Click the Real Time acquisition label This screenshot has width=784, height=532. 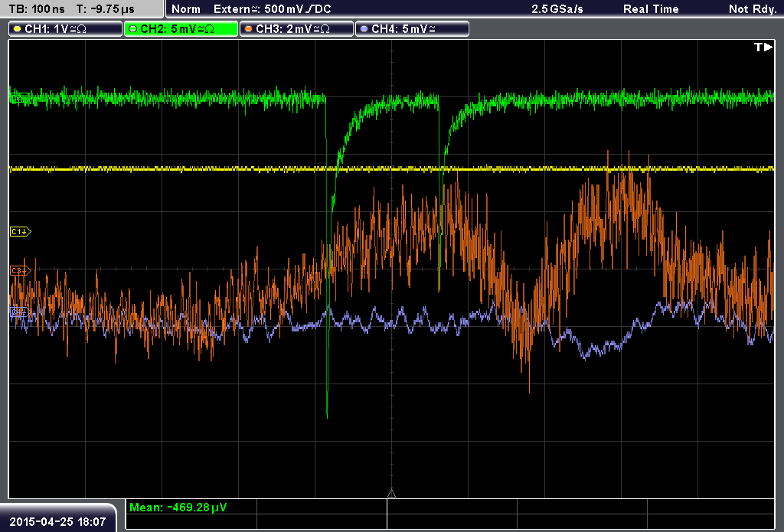click(x=651, y=9)
